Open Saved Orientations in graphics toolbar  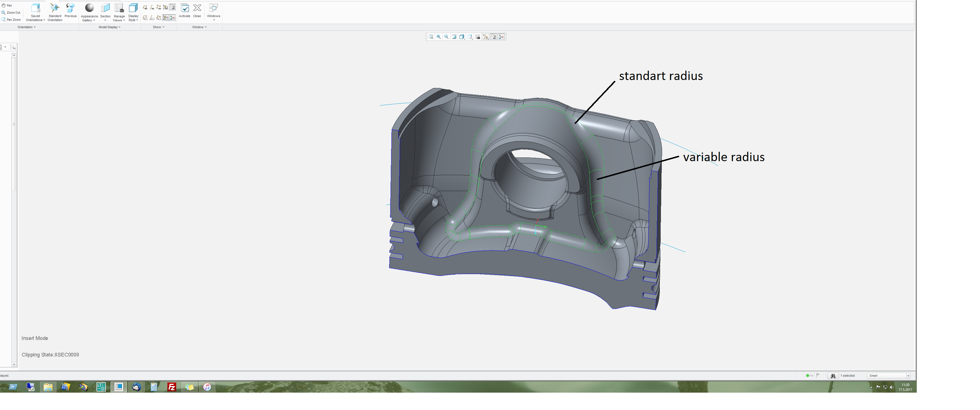coord(470,37)
